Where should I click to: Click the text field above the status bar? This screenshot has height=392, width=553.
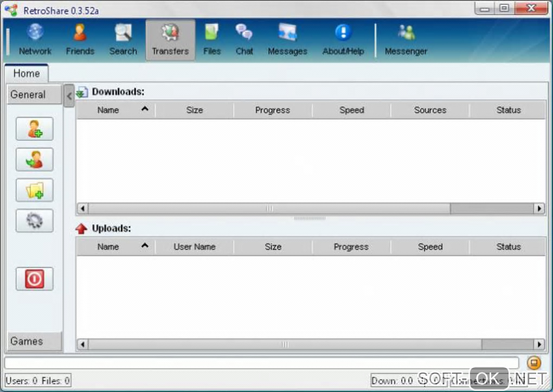pyautogui.click(x=261, y=362)
